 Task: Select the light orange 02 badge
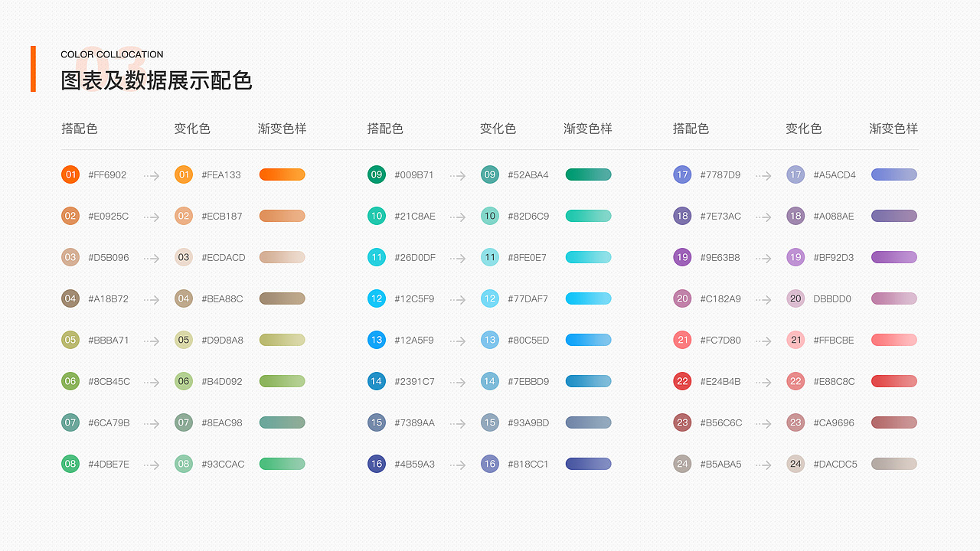(x=70, y=216)
